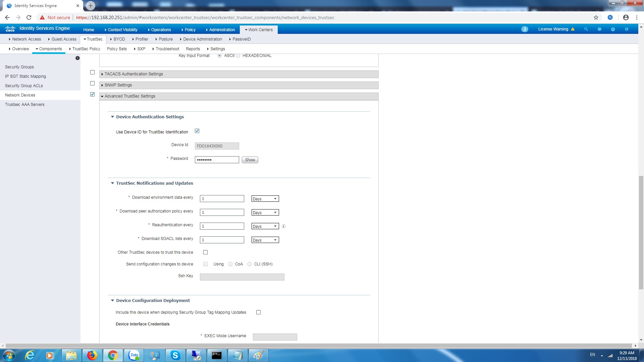This screenshot has height=362, width=644.
Task: Select Security Groups in the sidebar
Action: pos(19,67)
